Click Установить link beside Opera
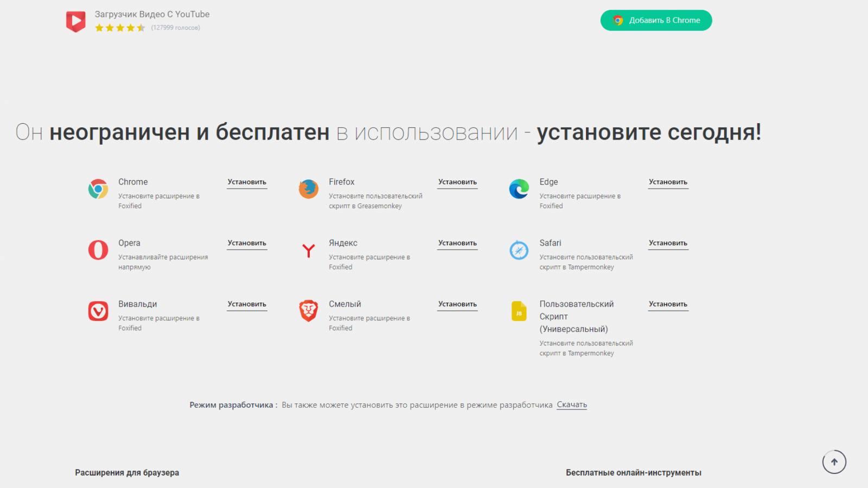The height and width of the screenshot is (488, 868). pyautogui.click(x=247, y=243)
